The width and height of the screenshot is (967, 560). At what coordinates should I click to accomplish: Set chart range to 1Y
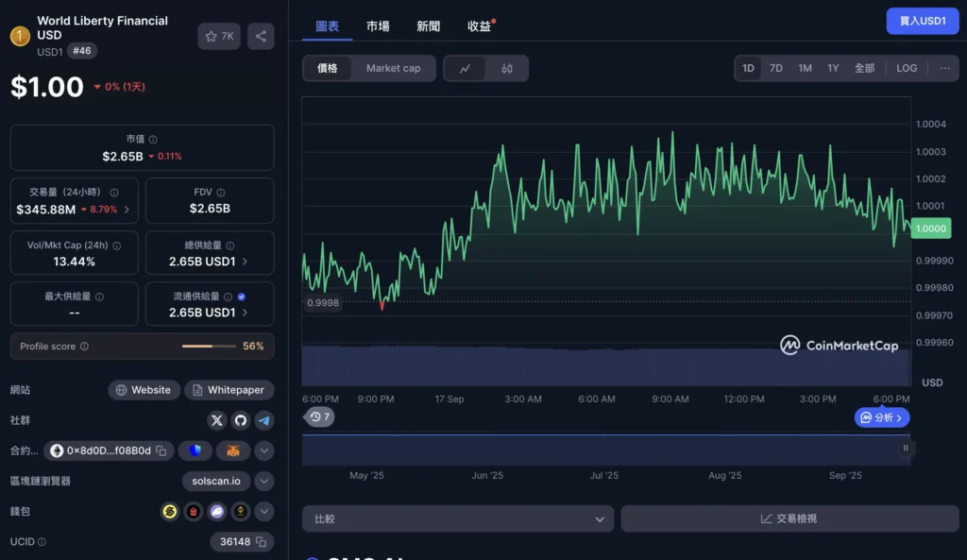pyautogui.click(x=833, y=68)
